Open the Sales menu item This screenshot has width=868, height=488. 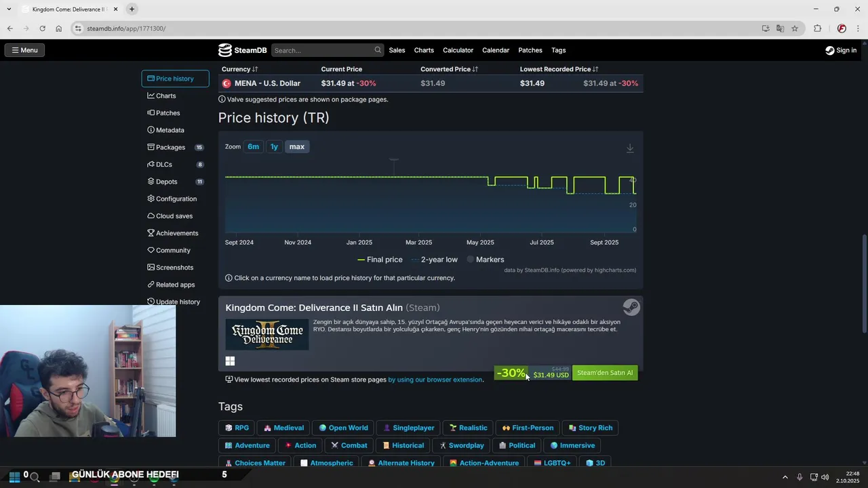point(397,50)
